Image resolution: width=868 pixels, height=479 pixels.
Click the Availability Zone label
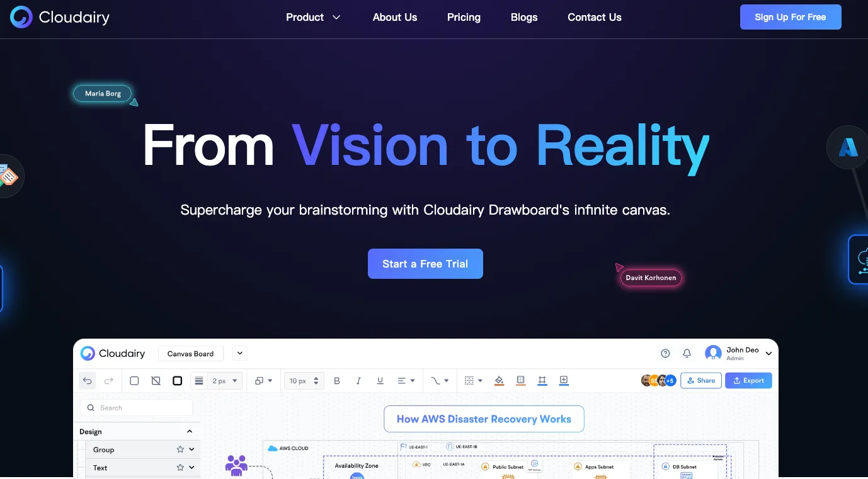(357, 466)
